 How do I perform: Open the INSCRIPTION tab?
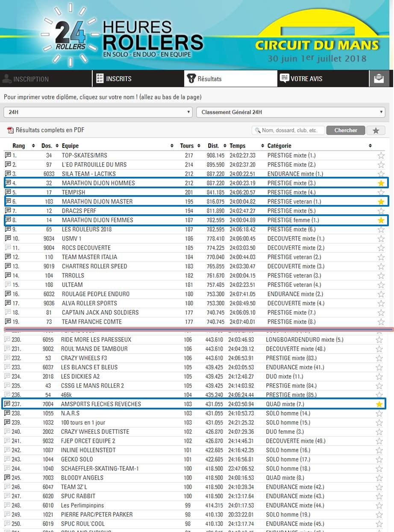[x=46, y=79]
